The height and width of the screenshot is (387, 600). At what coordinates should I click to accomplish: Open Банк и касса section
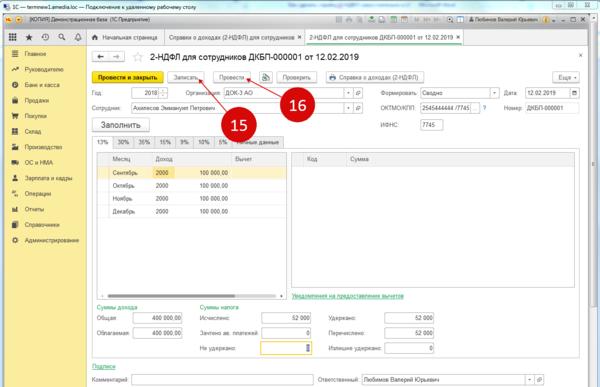pyautogui.click(x=42, y=85)
